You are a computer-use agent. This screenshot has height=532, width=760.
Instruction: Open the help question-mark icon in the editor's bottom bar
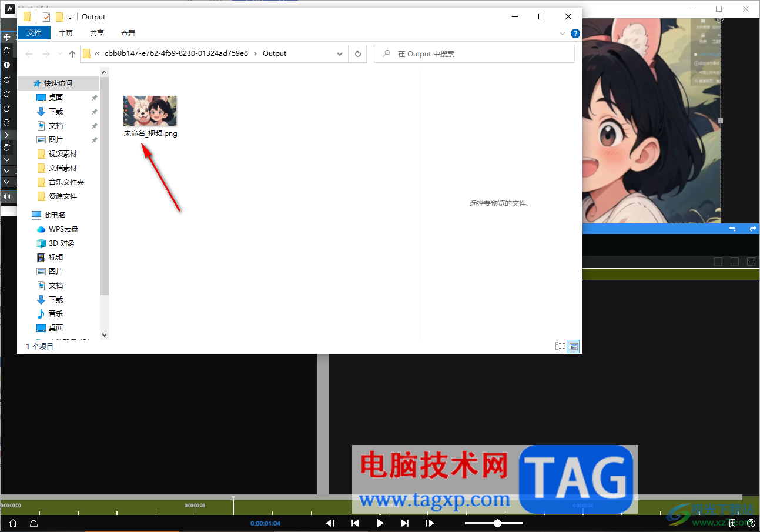[x=751, y=523]
